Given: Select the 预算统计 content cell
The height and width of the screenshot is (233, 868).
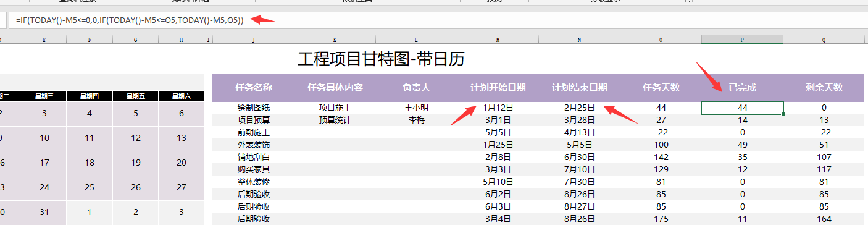Looking at the screenshot, I should pyautogui.click(x=335, y=120).
